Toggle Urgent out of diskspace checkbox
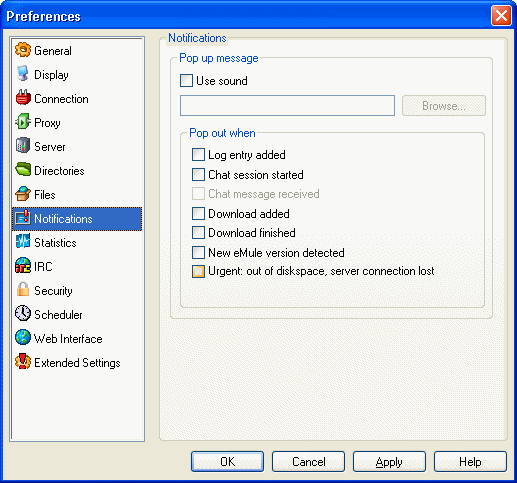The width and height of the screenshot is (517, 483). pos(198,271)
